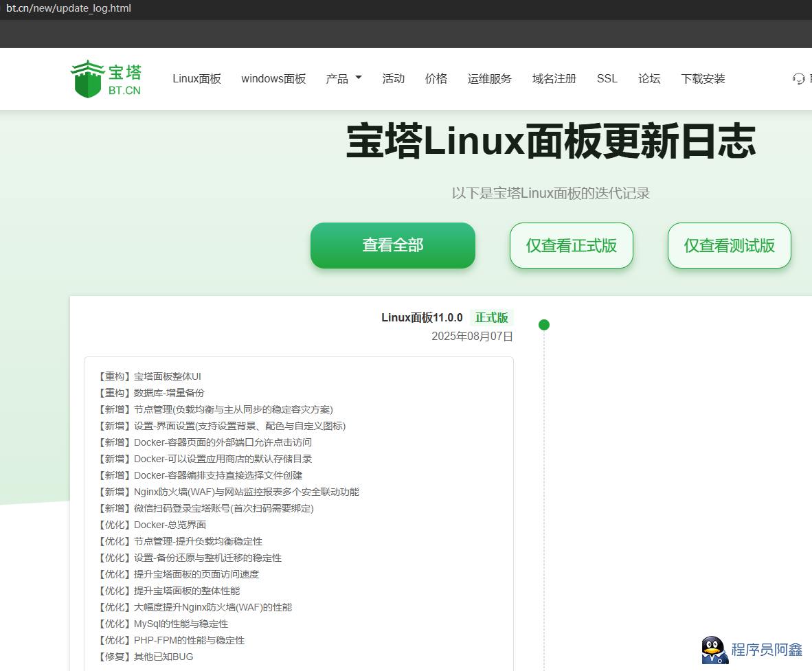
Task: Select the 【新增】Nginx防火墙(WAF)与网站监控报表 line
Action: coord(228,492)
